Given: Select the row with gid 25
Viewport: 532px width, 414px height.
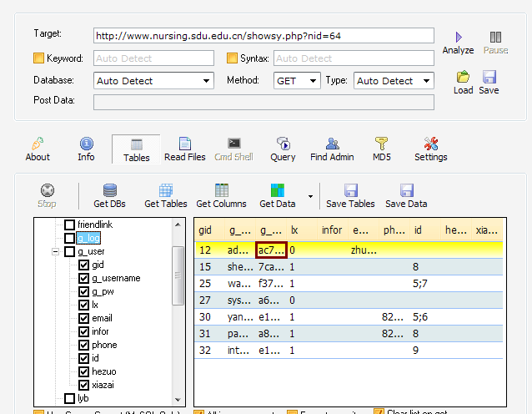Looking at the screenshot, I should pyautogui.click(x=349, y=283).
